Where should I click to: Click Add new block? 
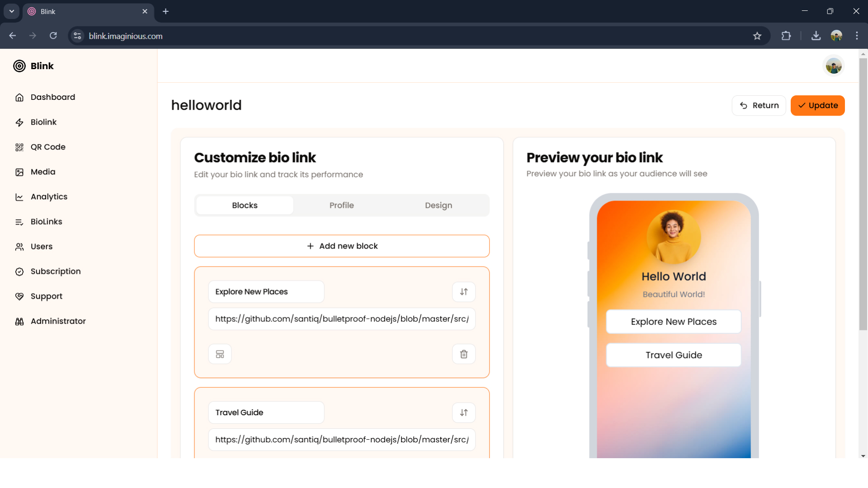tap(341, 246)
